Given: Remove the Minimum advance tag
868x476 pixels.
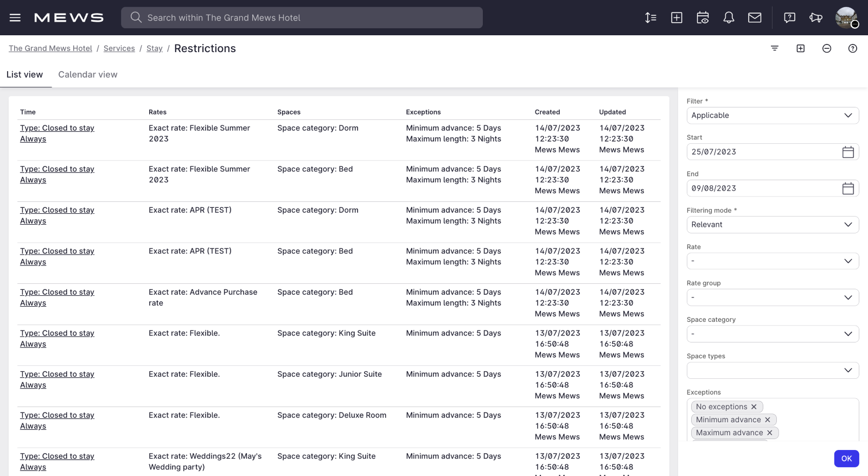Looking at the screenshot, I should coord(768,420).
